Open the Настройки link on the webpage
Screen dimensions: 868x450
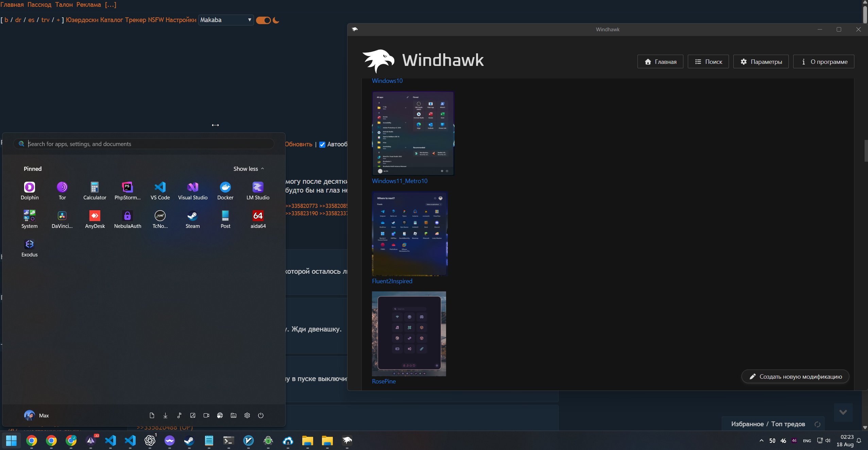[181, 20]
